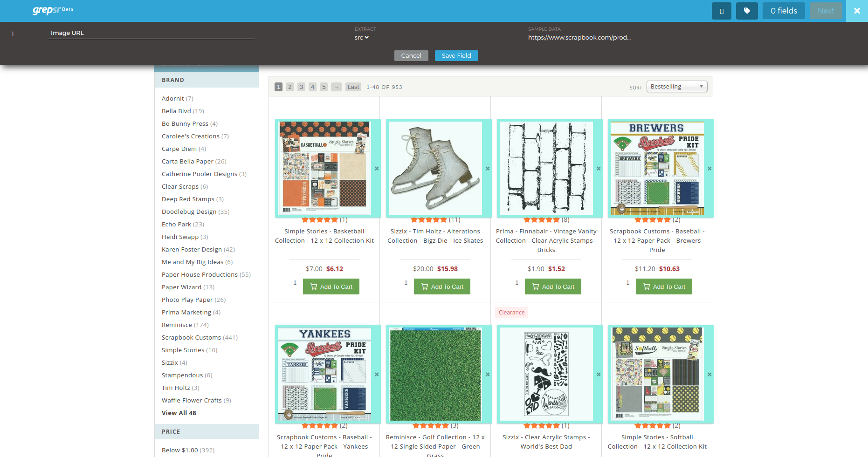Click the x beside Yankees Pride Kit image
868x457 pixels.
(x=377, y=375)
